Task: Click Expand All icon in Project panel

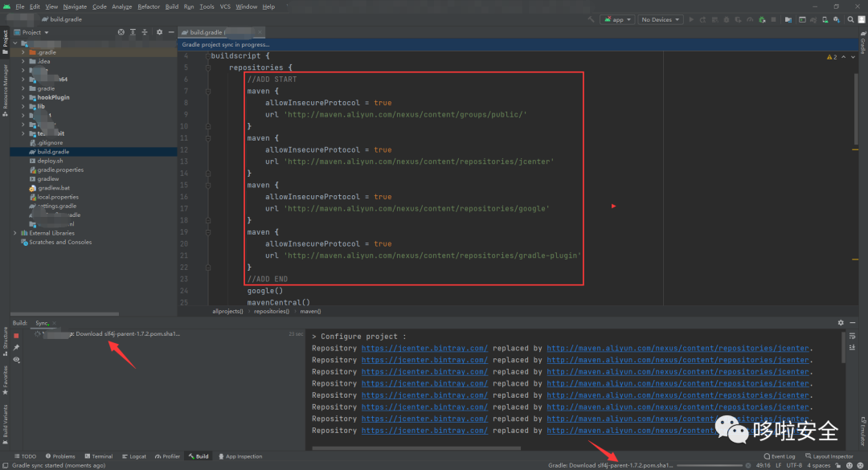Action: pos(133,32)
